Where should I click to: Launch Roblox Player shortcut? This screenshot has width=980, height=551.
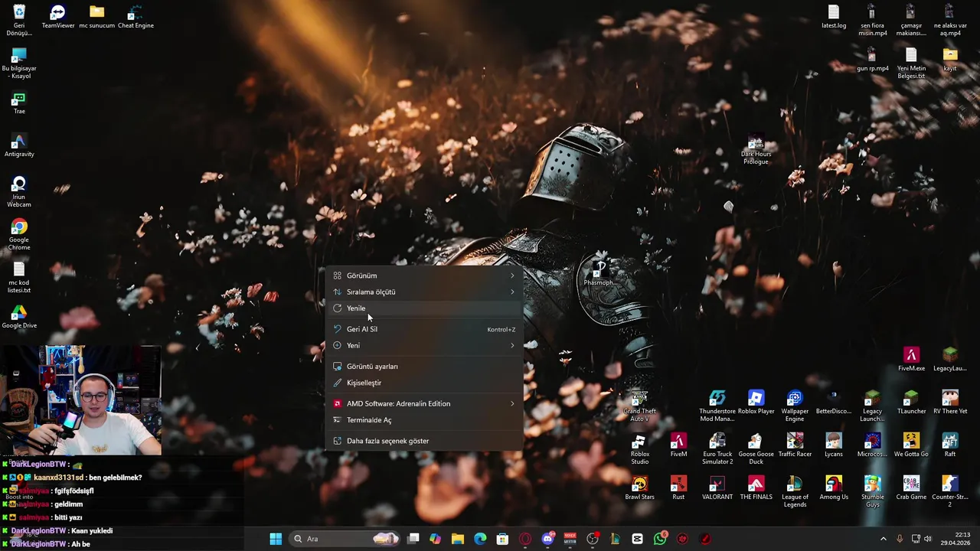coord(756,403)
